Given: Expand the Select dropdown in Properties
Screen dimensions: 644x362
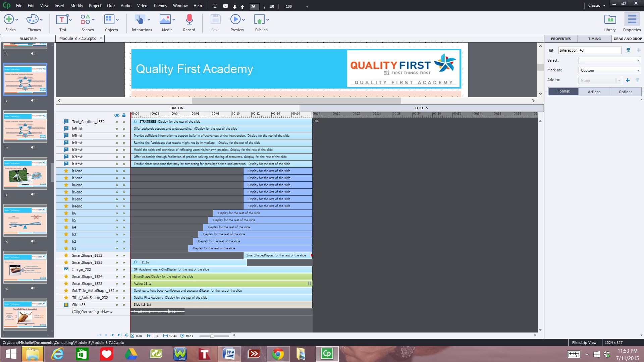Looking at the screenshot, I should [x=609, y=61].
